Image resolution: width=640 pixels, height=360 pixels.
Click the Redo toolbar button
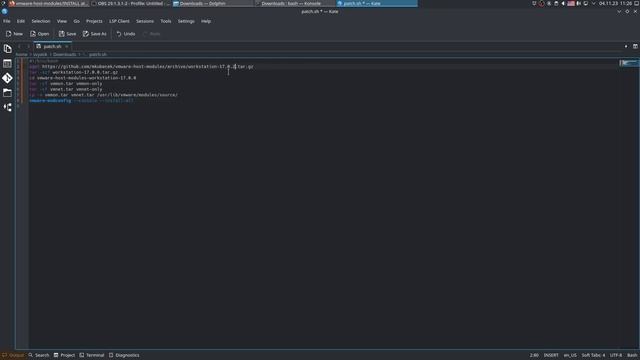(151, 34)
